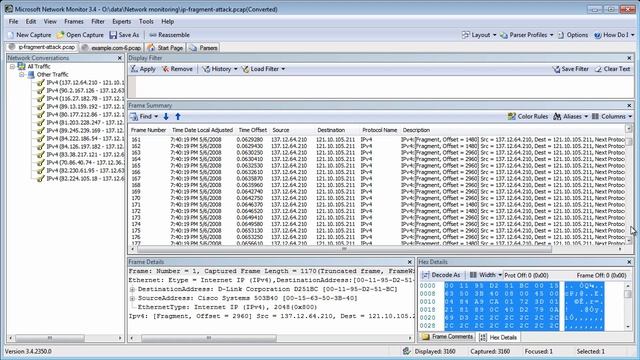Switch to the Parsers tab
Screen dimensions: 640x360
tap(203, 48)
